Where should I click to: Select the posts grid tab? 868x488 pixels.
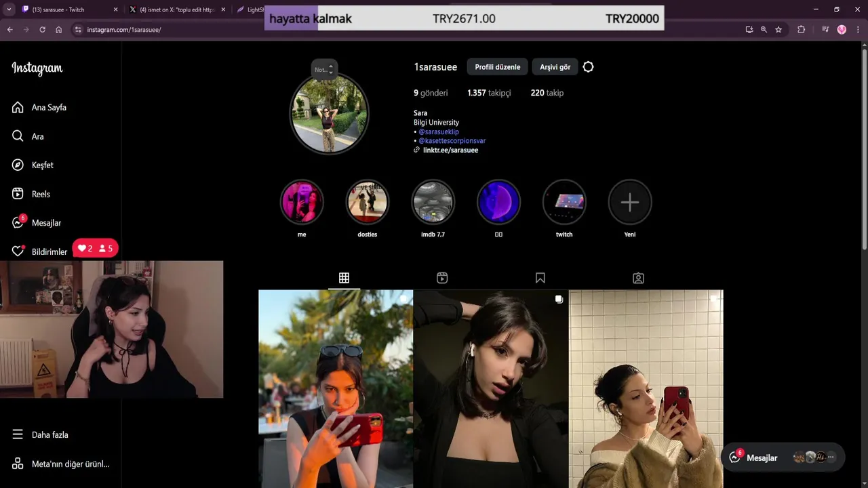pyautogui.click(x=344, y=278)
